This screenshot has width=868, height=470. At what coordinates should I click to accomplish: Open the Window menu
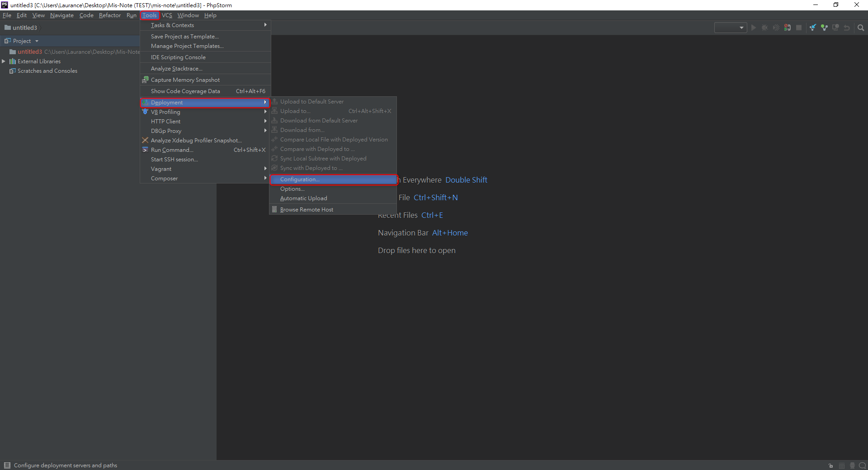(x=188, y=15)
